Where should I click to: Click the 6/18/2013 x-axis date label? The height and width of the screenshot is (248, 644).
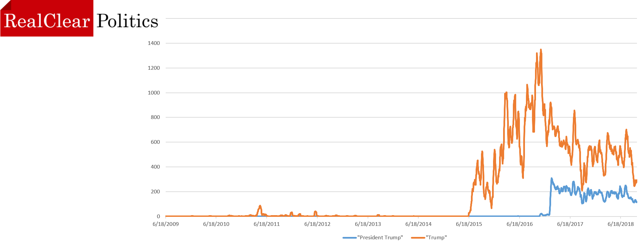click(368, 224)
